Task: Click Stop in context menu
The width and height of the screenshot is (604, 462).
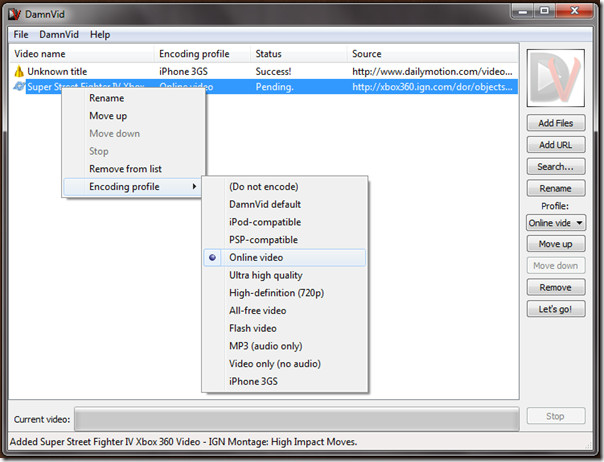Action: pyautogui.click(x=133, y=151)
